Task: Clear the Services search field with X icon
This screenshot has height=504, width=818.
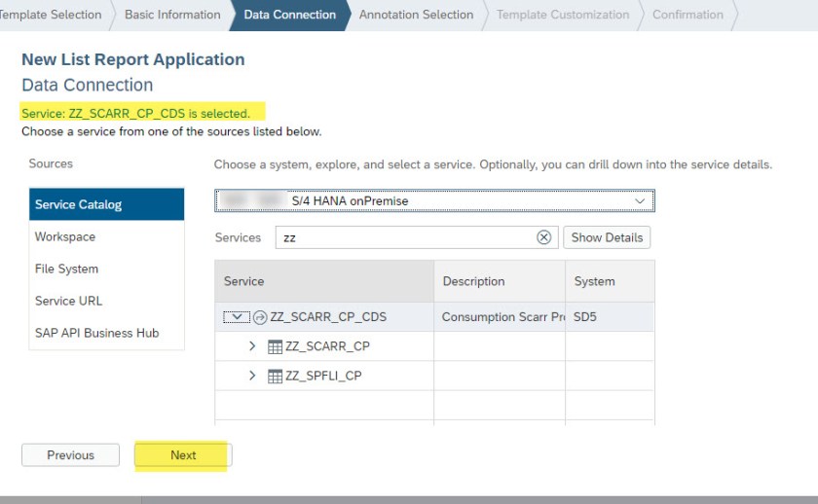Action: 543,237
